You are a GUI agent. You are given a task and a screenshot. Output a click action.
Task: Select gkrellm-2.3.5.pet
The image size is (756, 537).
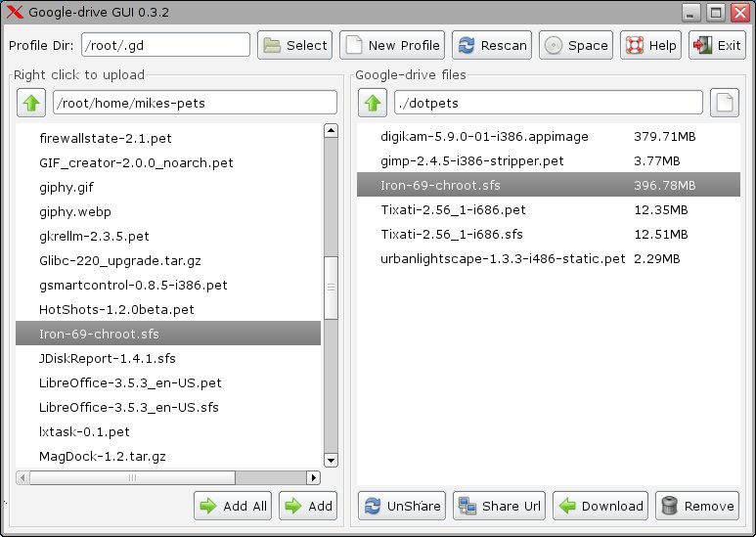click(168, 236)
